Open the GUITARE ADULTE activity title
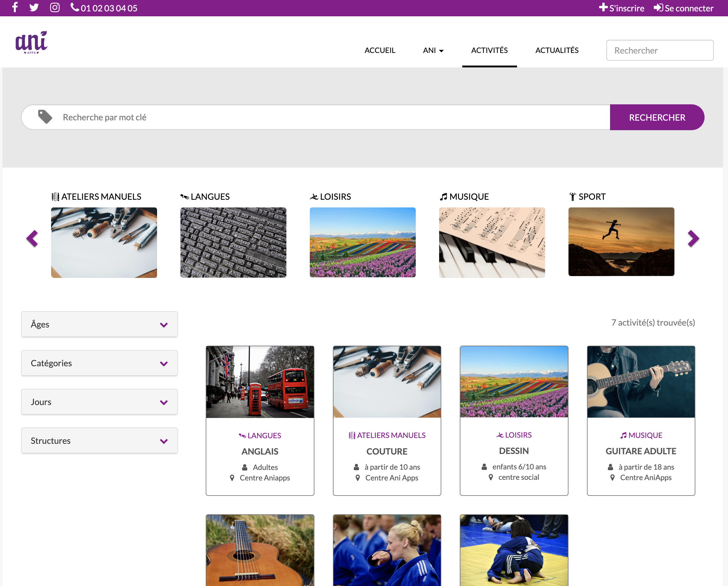The image size is (728, 586). pyautogui.click(x=641, y=451)
